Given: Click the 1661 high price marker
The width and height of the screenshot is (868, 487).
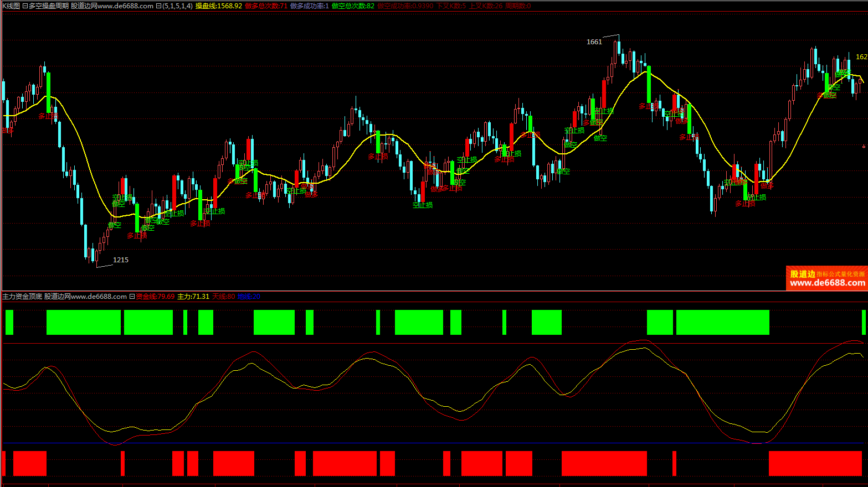Looking at the screenshot, I should coord(594,42).
